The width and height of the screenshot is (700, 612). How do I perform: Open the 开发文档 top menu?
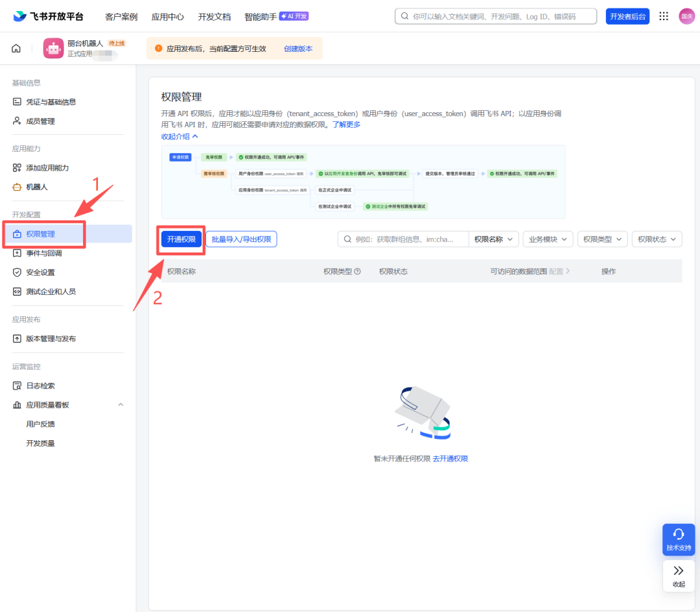click(x=215, y=16)
